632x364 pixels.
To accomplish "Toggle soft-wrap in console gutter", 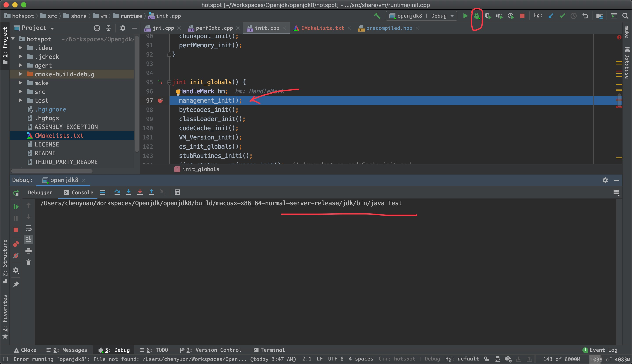I will [x=29, y=228].
